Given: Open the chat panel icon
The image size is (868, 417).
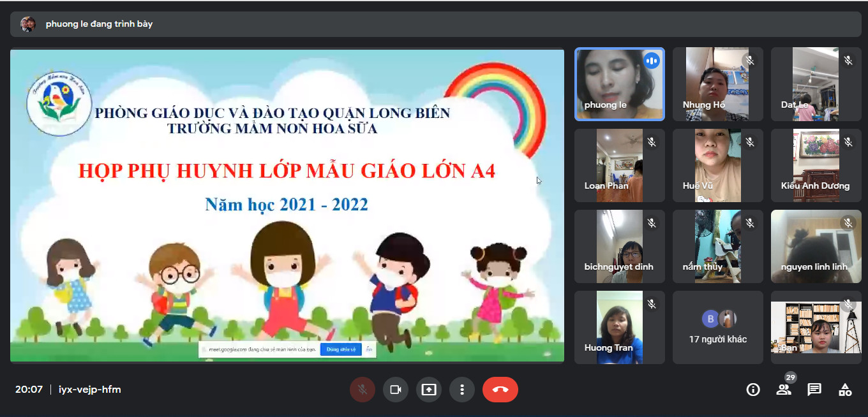Looking at the screenshot, I should tap(814, 390).
